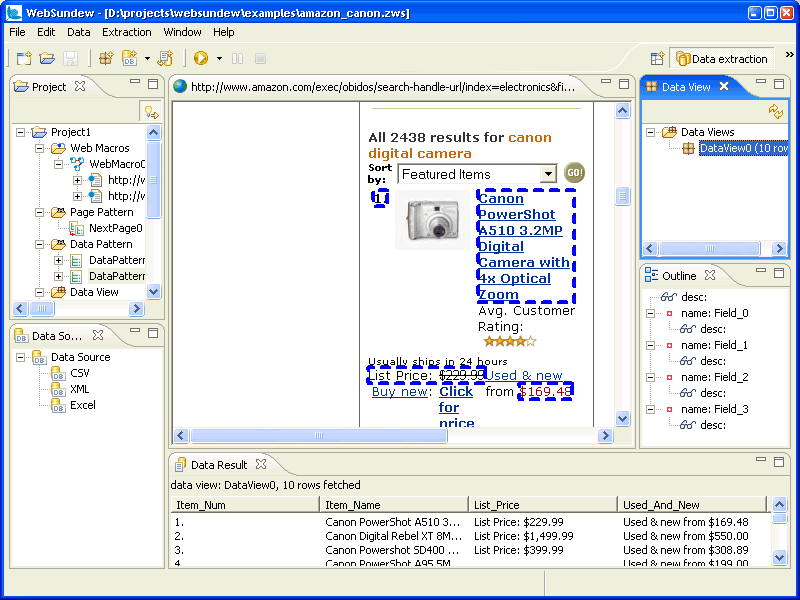Click the Project tree scroll-right arrow
The height and width of the screenshot is (600, 800).
click(x=136, y=309)
